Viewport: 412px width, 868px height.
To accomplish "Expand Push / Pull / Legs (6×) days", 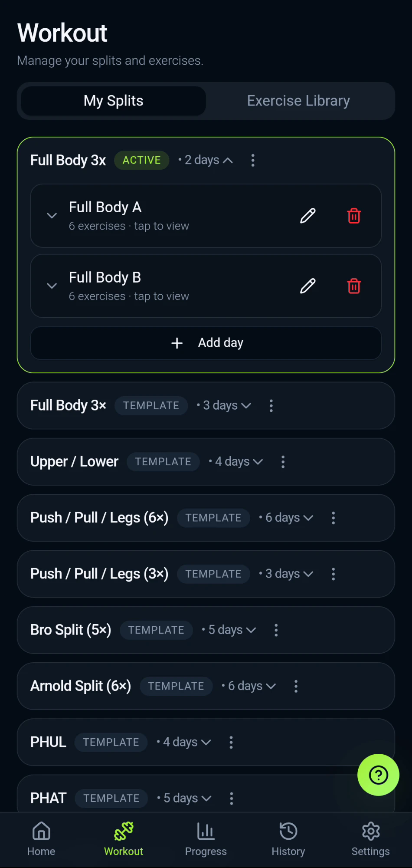I will coord(286,518).
